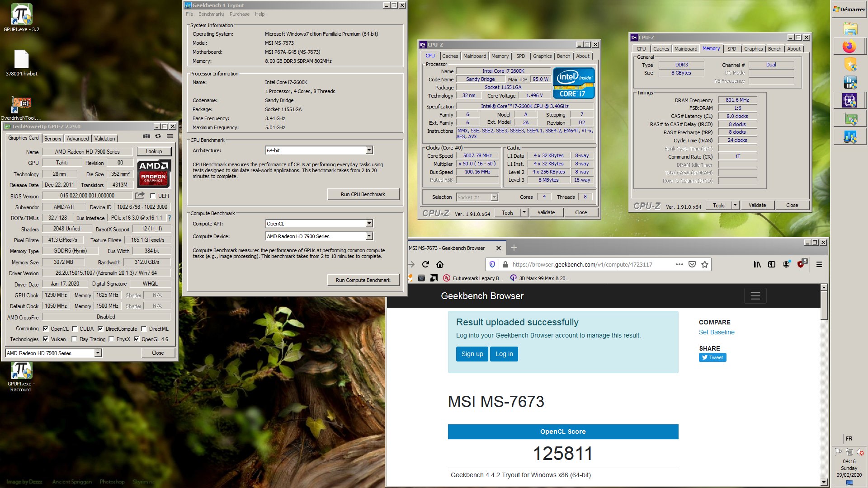Click Démarrer start button

click(849, 9)
